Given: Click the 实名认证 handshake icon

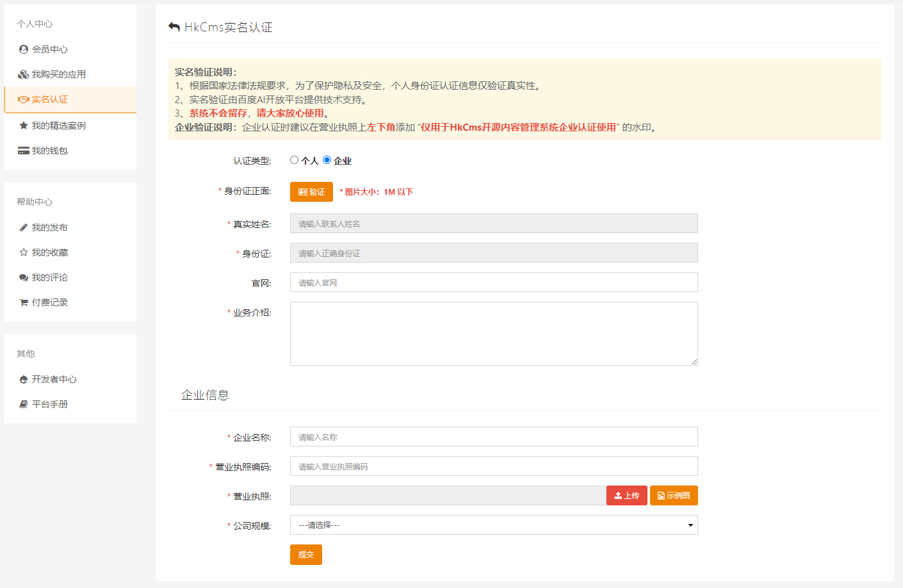Looking at the screenshot, I should pyautogui.click(x=24, y=99).
